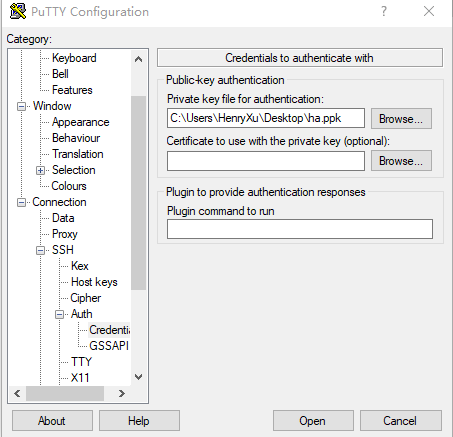
Task: Collapse the SSH tree node
Action: pyautogui.click(x=40, y=250)
